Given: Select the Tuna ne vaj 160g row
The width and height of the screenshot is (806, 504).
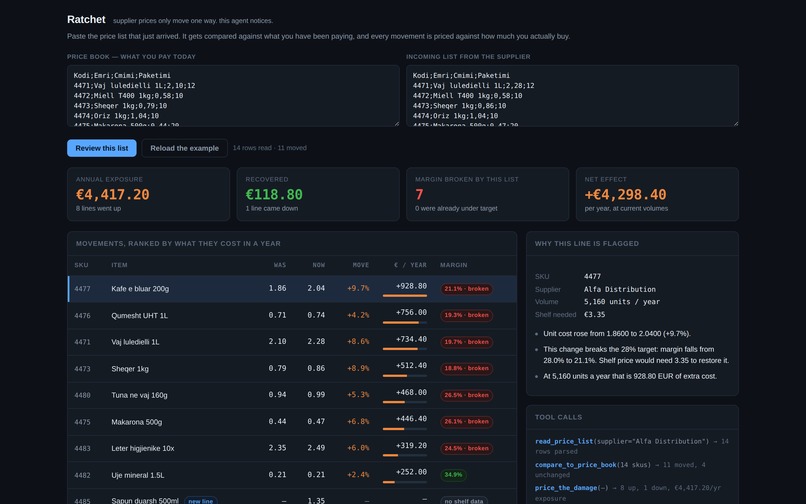Looking at the screenshot, I should point(292,395).
